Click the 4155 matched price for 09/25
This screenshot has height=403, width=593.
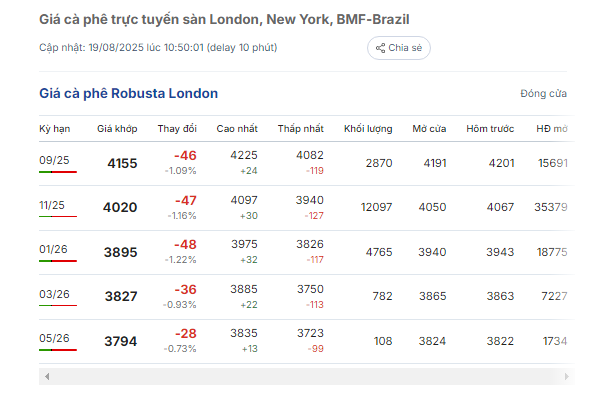(122, 163)
